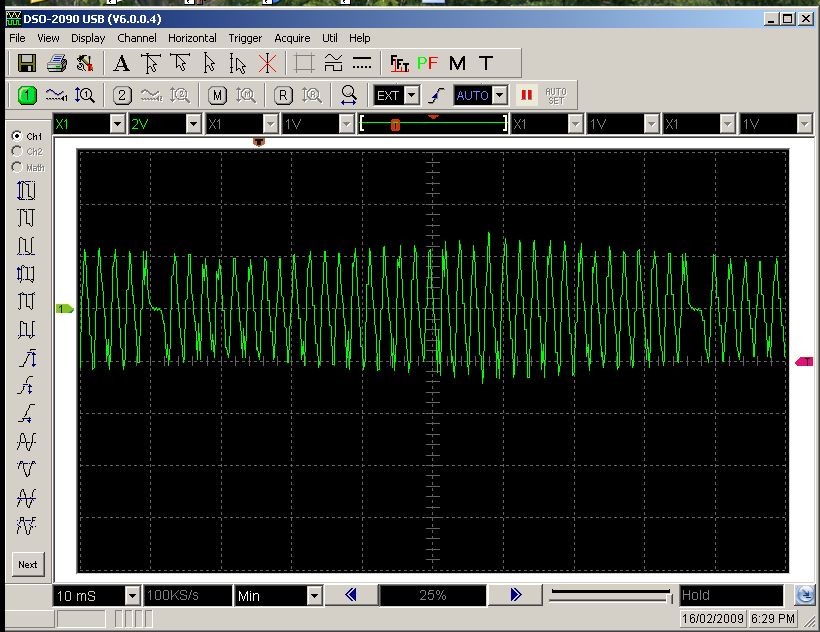
Task: Click the horizontal zoom magnifier icon
Action: click(x=348, y=95)
